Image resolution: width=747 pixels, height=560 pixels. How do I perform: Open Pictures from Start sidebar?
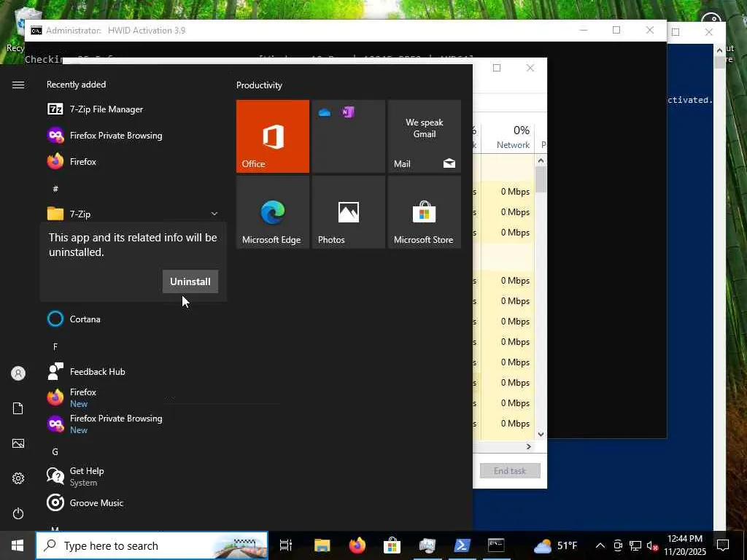(x=18, y=443)
